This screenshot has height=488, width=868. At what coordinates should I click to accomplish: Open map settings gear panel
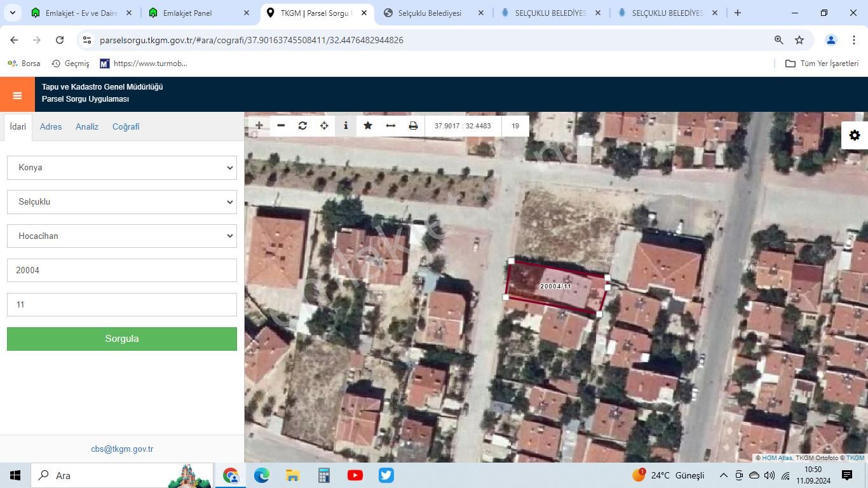click(855, 135)
